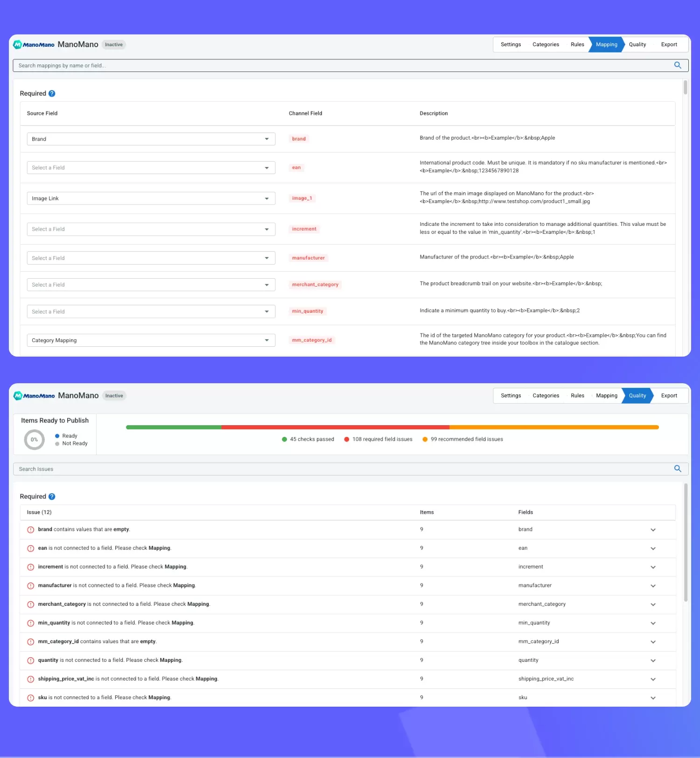Click help icon next to Required in mapping panel
The width and height of the screenshot is (700, 758).
pyautogui.click(x=52, y=93)
